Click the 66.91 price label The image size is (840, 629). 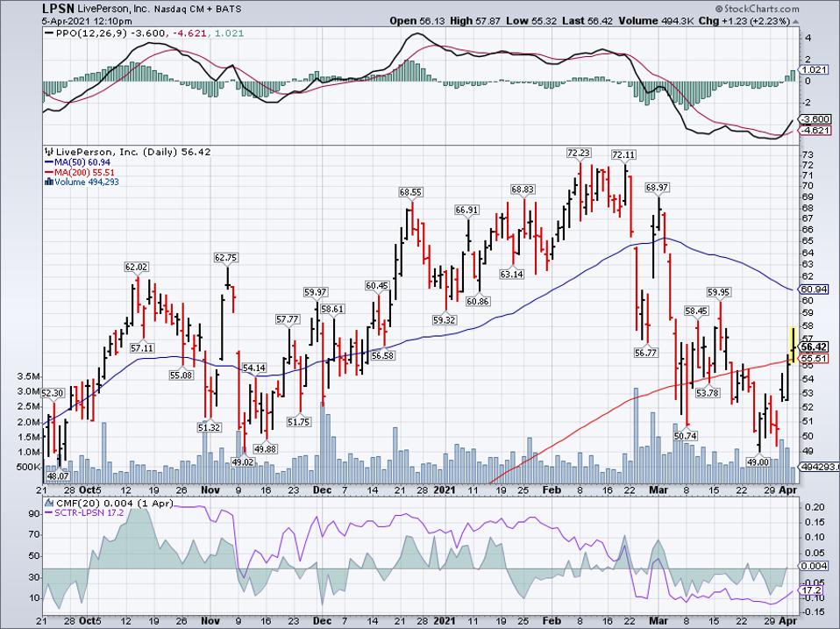click(x=466, y=210)
